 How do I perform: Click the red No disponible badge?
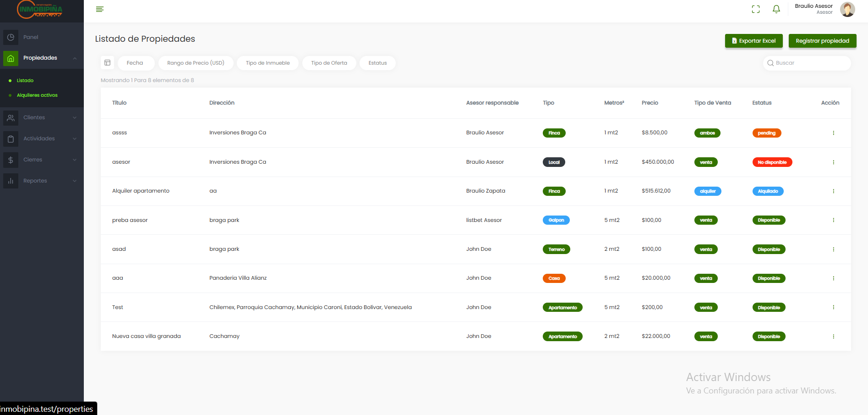coord(772,162)
